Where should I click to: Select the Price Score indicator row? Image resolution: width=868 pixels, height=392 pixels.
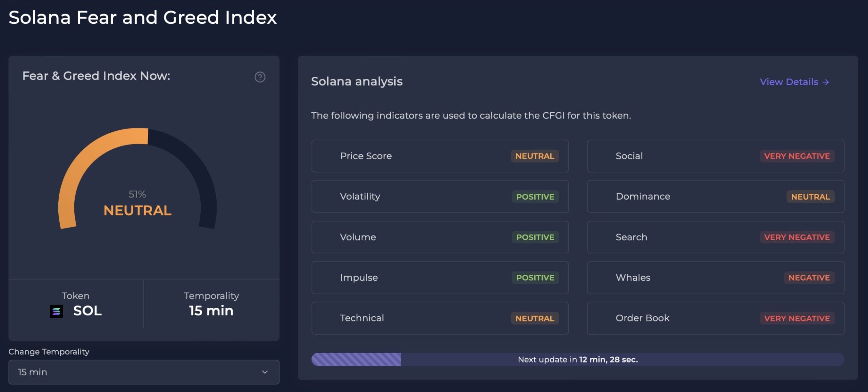[x=440, y=156]
